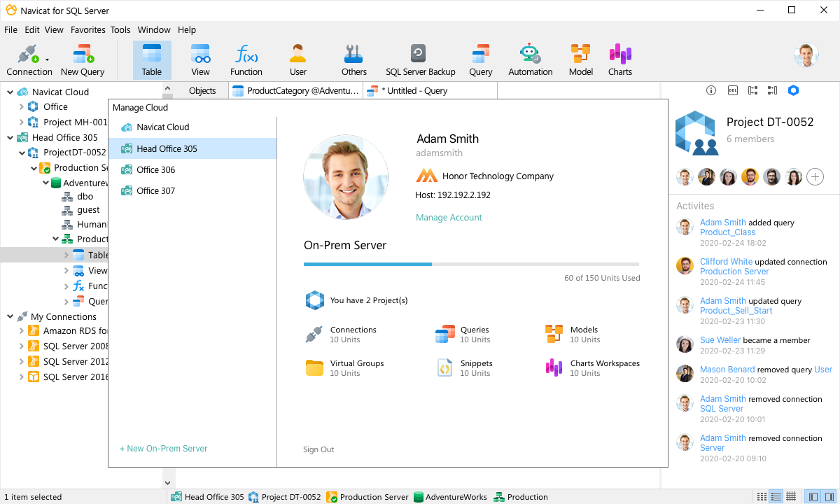Click the Function toolbar icon
Viewport: 840px width, 504px height.
246,60
